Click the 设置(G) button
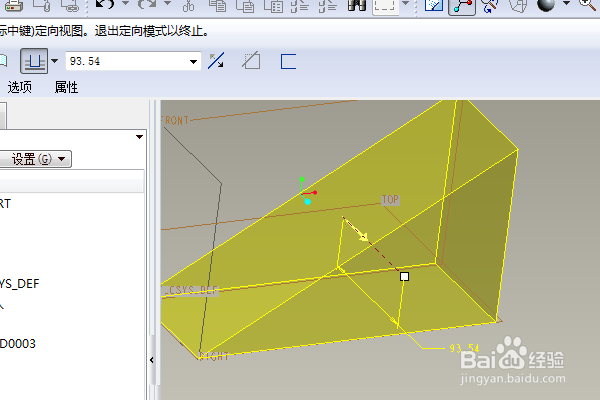Screen dimensions: 600x400 (x=34, y=159)
